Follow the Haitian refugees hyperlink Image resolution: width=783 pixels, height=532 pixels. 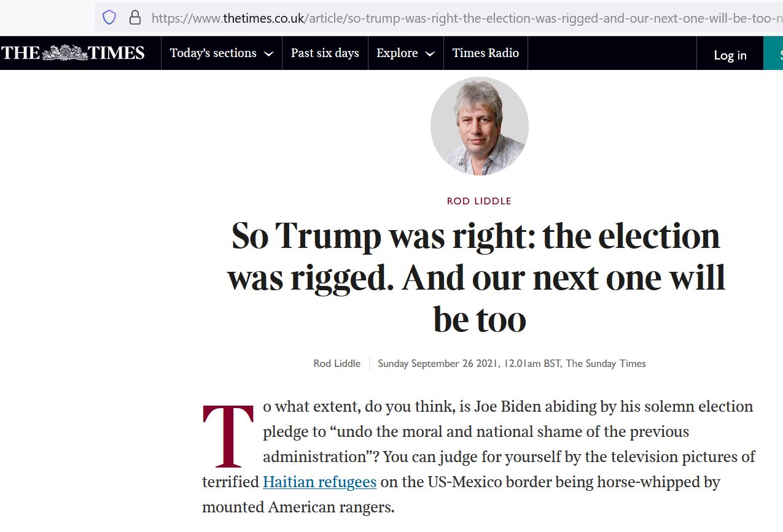click(x=319, y=482)
